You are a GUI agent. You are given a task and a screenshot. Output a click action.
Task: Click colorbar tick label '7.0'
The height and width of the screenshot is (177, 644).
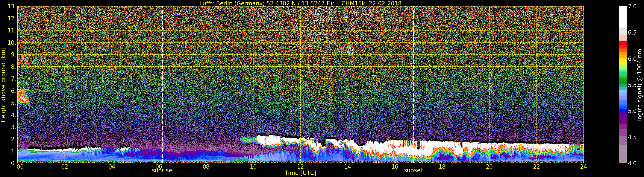[x=632, y=6]
